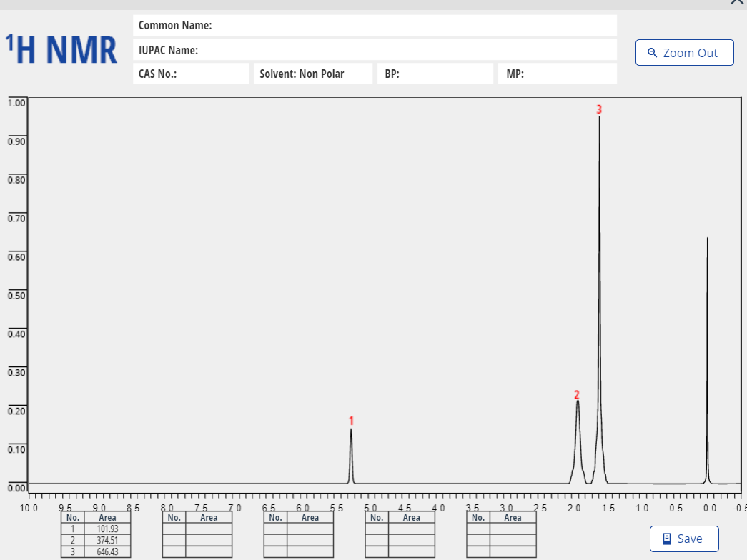The image size is (747, 560).
Task: Click the 1.5 x-axis label
Action: 608,508
